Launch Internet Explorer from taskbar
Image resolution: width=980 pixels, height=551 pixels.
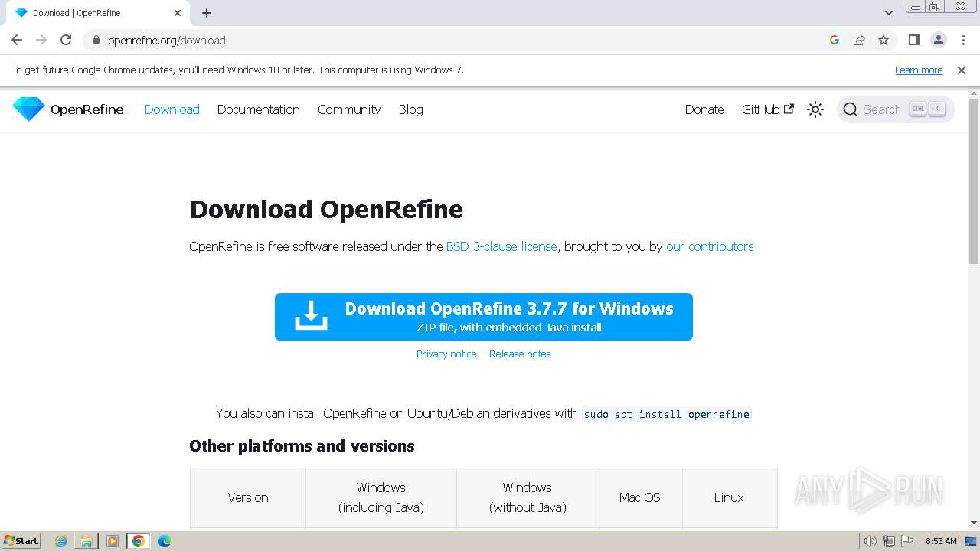coord(61,541)
